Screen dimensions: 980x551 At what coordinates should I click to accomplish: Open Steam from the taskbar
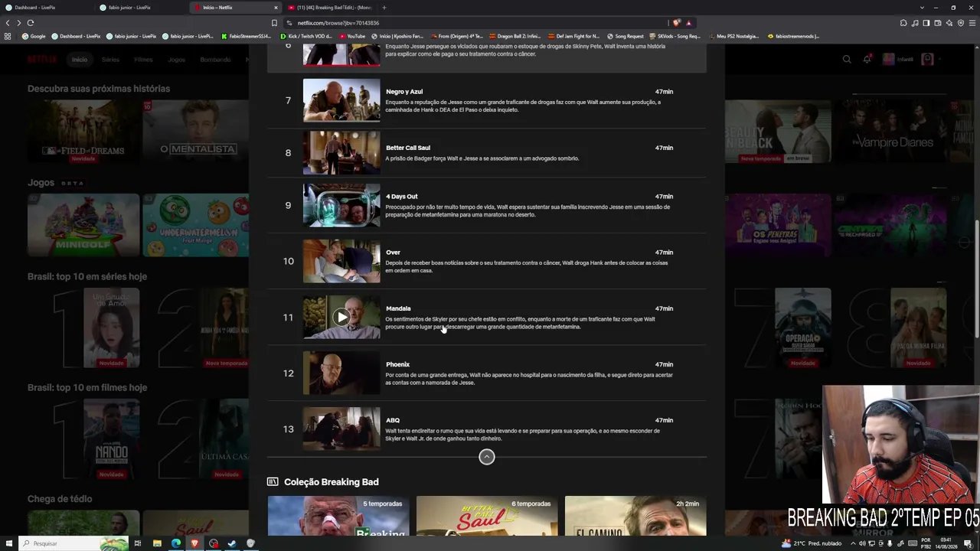(232, 543)
